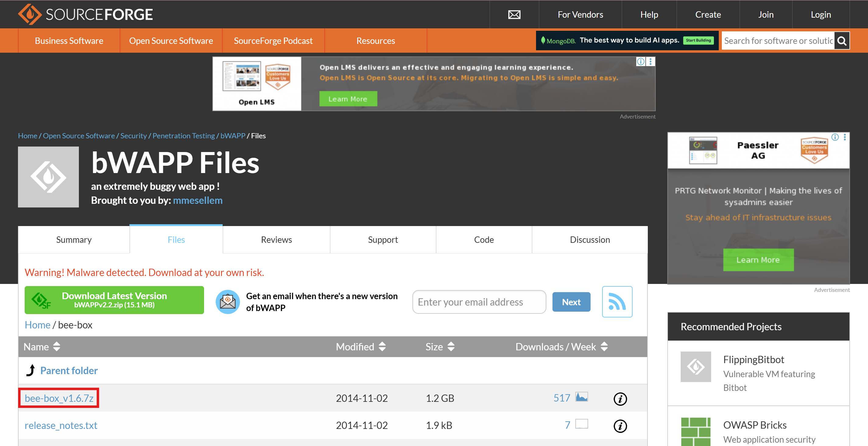Screen dimensions: 868x446
Task: Click ad info icon on Open LMS banner
Action: (640, 62)
